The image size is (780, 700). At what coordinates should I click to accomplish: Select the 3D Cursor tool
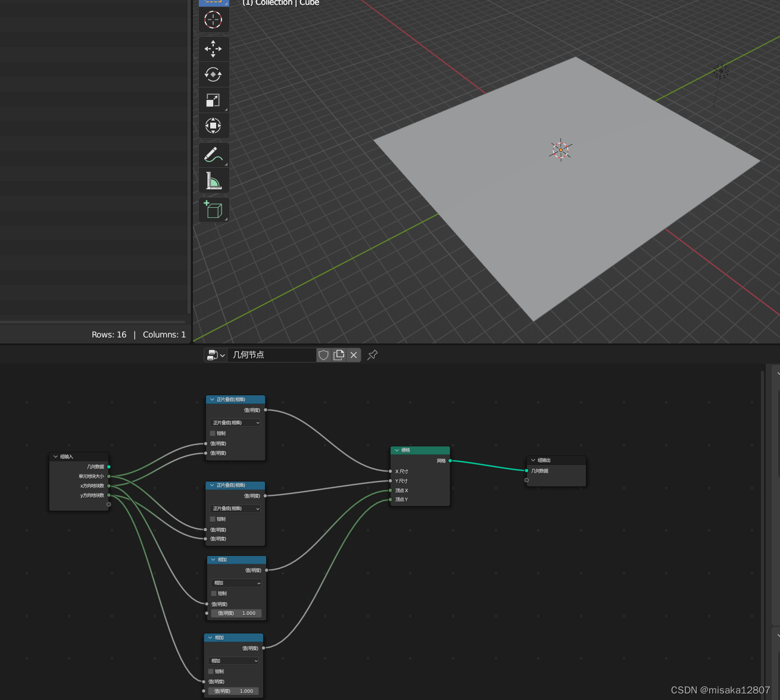[213, 20]
